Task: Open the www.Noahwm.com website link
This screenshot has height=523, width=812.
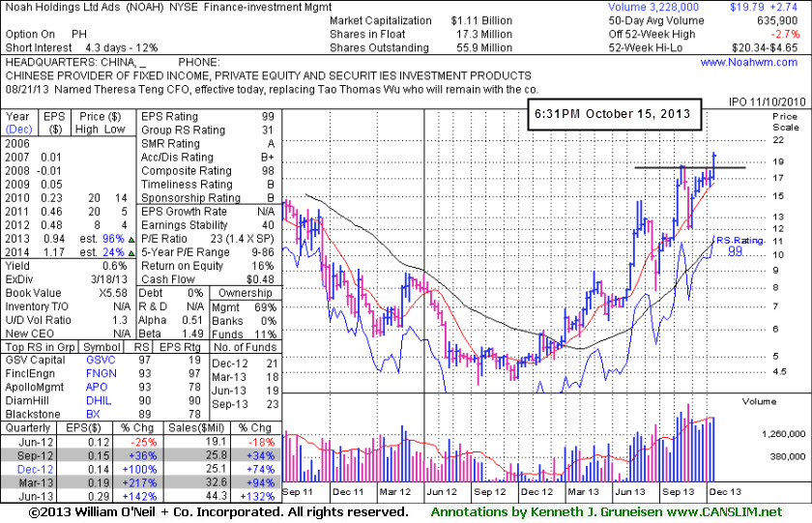Action: (x=749, y=62)
